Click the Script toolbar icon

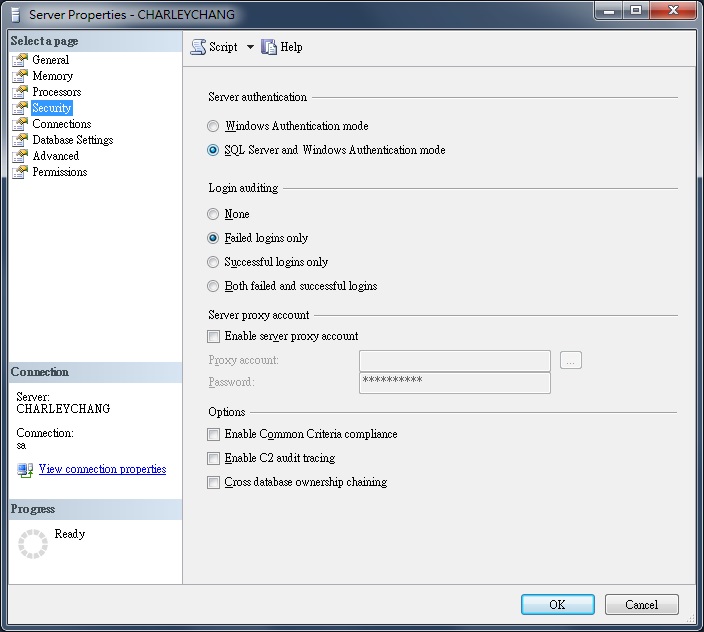click(x=198, y=47)
